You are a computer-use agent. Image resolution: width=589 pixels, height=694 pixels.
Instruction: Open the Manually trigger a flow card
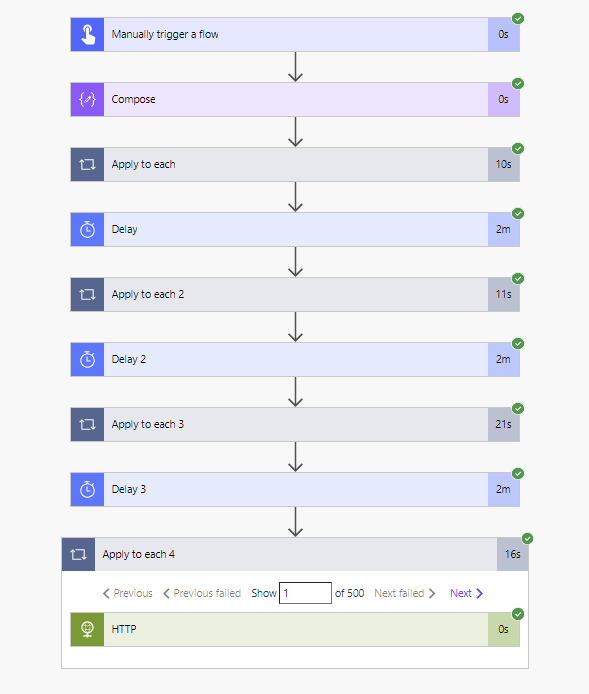295,35
